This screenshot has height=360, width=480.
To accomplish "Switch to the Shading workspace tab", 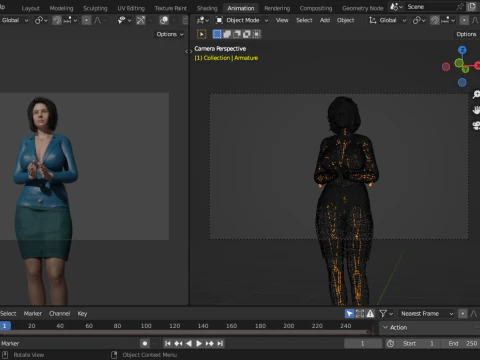I will pos(207,8).
